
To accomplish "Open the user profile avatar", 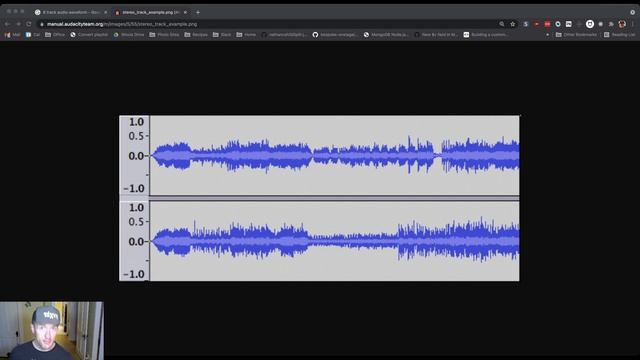I will coord(622,24).
